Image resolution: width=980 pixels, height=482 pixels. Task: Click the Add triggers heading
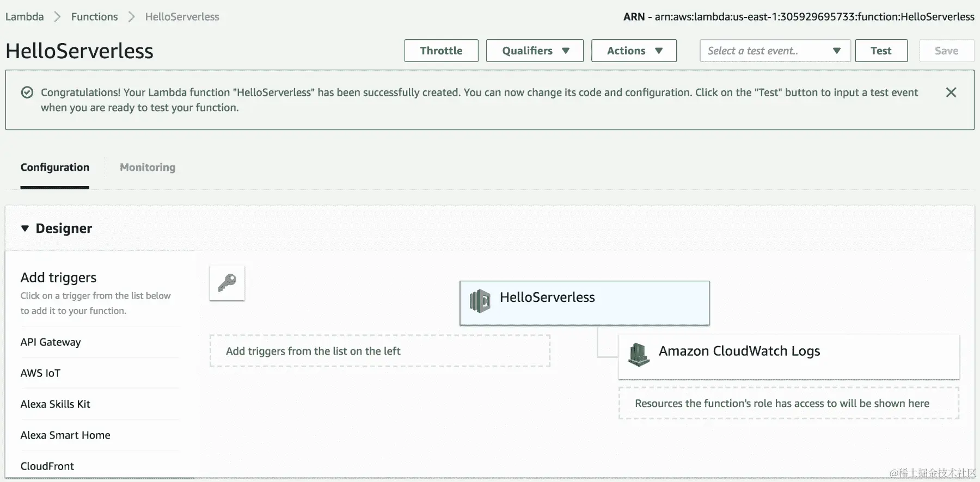pos(58,277)
